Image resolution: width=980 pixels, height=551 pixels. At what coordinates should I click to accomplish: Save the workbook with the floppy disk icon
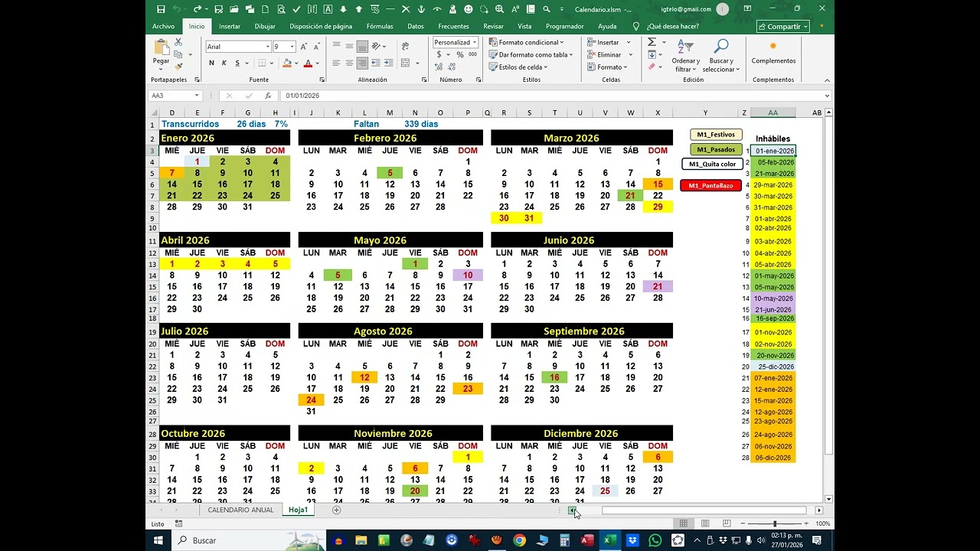pos(161,9)
